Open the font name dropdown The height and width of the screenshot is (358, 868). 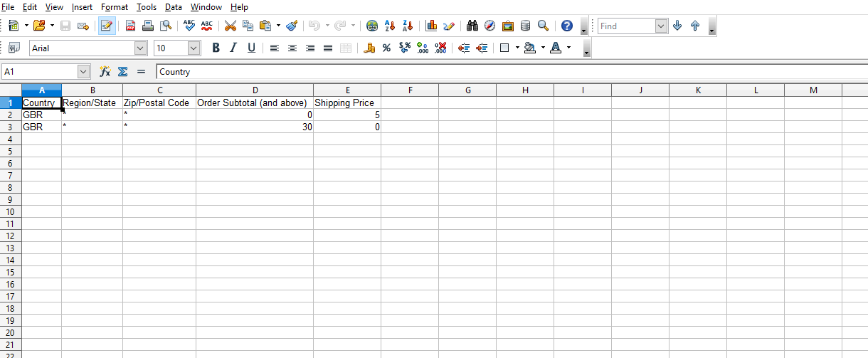140,48
